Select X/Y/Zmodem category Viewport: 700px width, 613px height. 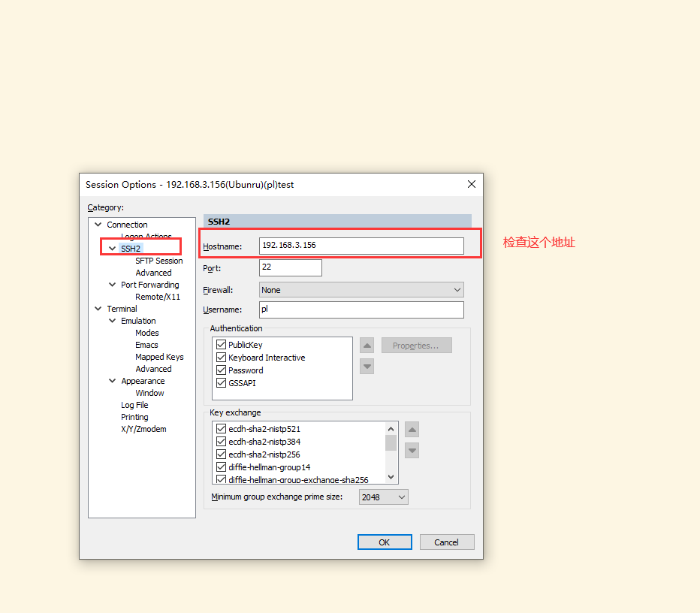click(x=143, y=429)
